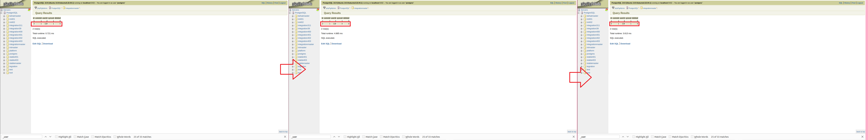The width and height of the screenshot is (868, 140).
Task: Enable Highlight All in 4.885 ms window
Action: 345,137
